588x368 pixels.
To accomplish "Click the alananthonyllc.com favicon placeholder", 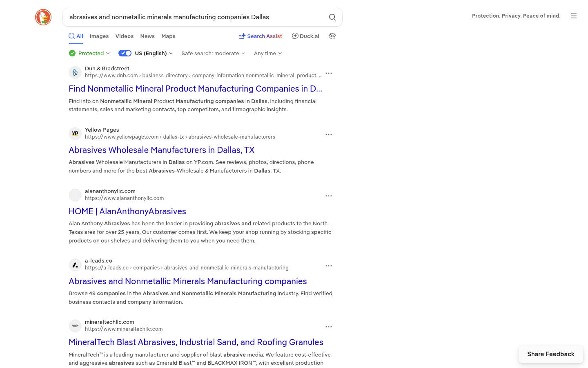I will click(x=75, y=195).
